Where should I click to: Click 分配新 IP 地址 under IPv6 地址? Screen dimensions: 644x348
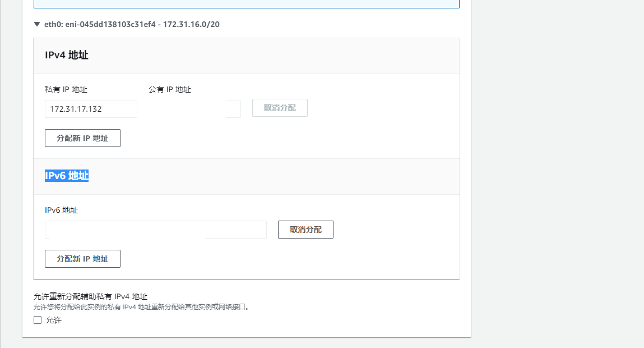[82, 259]
